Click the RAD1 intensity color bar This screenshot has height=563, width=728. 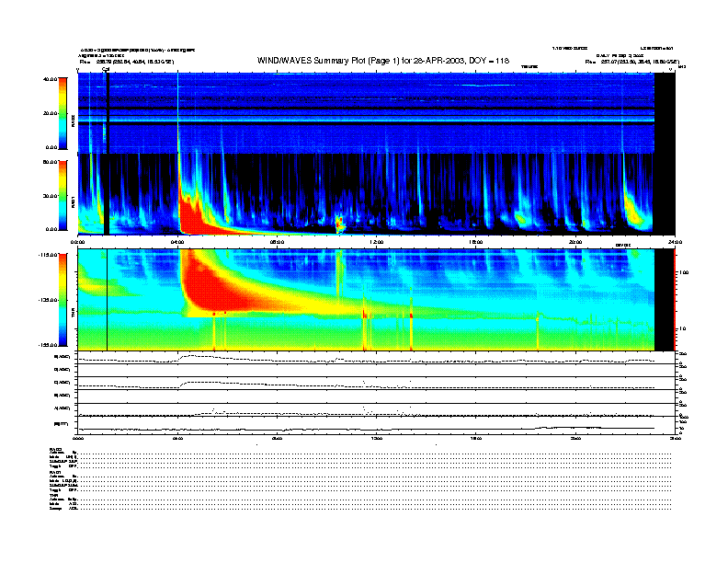tap(63, 195)
